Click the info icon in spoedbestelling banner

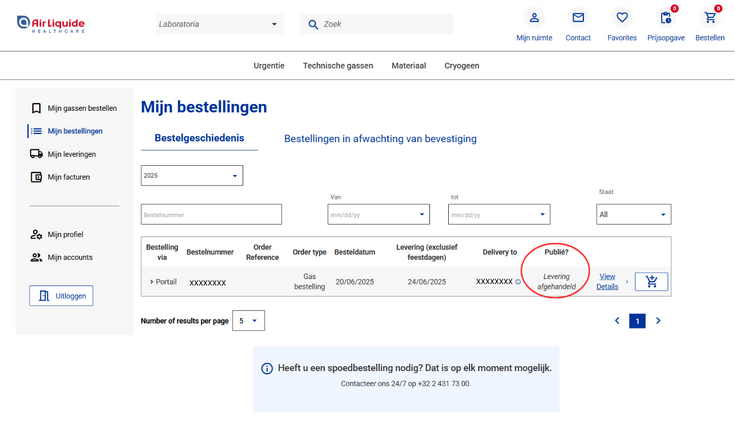point(267,368)
